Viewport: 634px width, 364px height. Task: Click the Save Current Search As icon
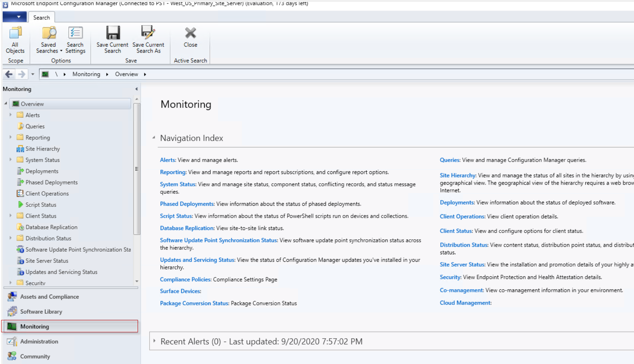pos(148,33)
